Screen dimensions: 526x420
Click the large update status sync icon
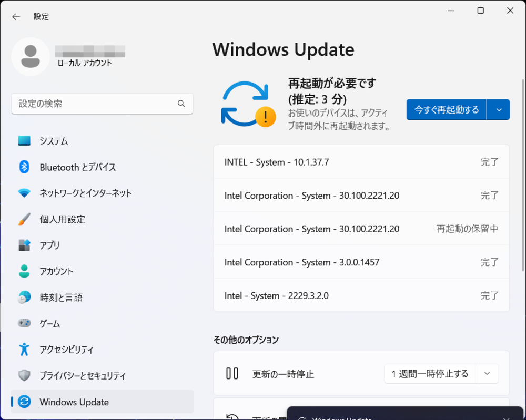(248, 104)
